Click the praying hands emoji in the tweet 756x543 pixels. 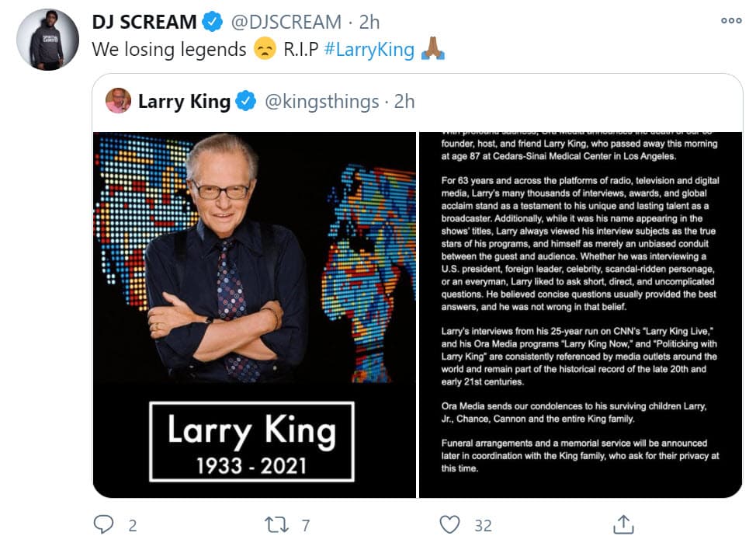[435, 49]
